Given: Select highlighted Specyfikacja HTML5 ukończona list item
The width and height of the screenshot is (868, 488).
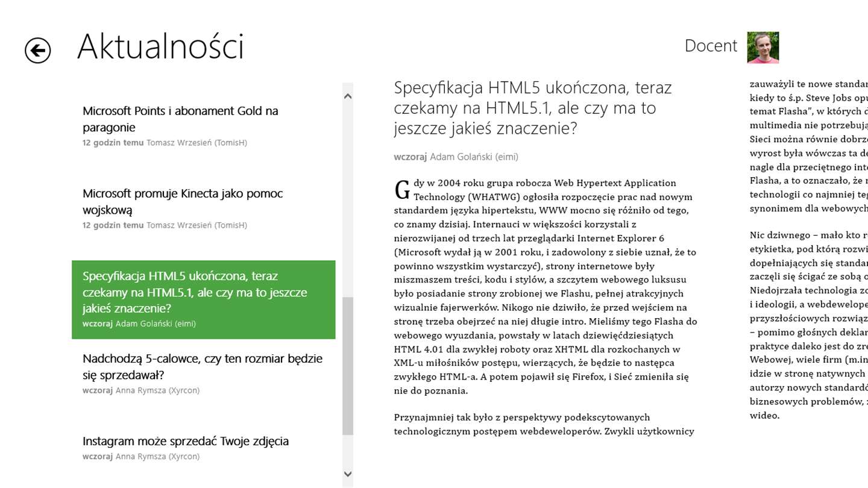Looking at the screenshot, I should pyautogui.click(x=204, y=299).
